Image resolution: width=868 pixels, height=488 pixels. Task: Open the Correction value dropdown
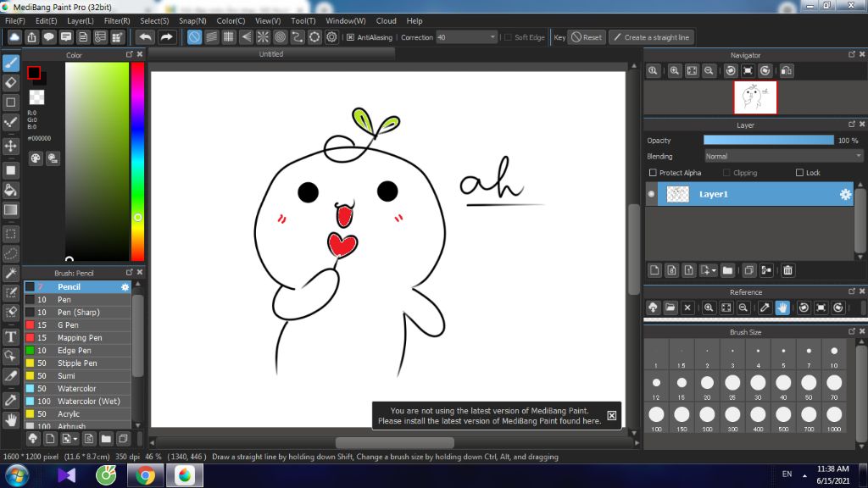[x=492, y=37]
